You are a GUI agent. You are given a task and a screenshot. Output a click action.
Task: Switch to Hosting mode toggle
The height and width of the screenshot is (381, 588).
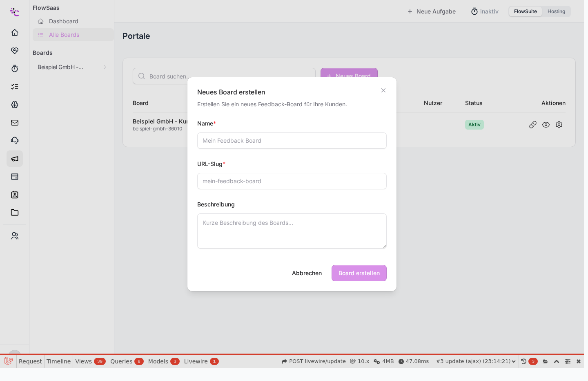pyautogui.click(x=556, y=11)
